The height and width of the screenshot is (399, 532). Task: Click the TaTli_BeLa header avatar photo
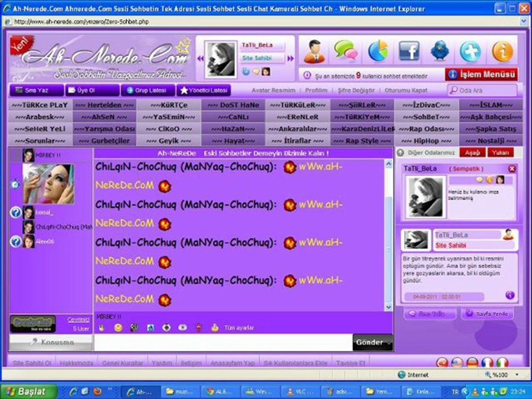coord(221,59)
